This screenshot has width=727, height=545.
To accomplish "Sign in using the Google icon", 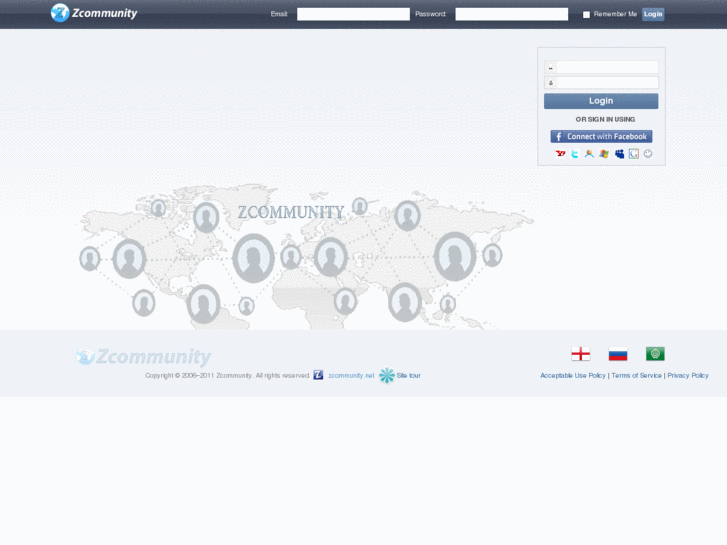I will click(633, 154).
